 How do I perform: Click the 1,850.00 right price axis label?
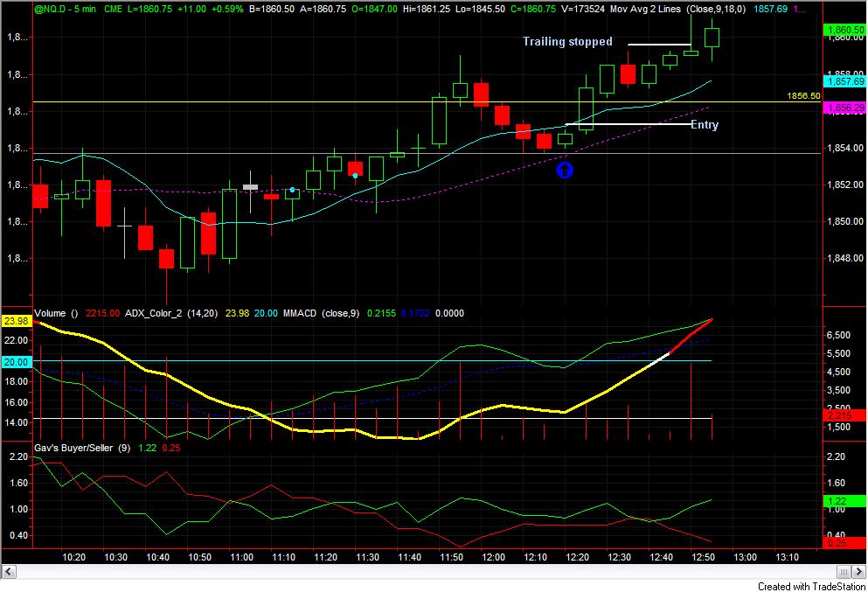[x=844, y=221]
